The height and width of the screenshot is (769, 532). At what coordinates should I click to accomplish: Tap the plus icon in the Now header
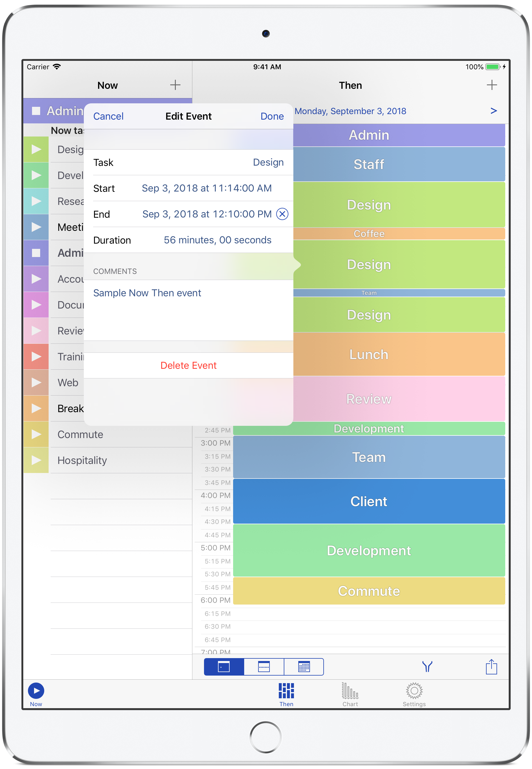tap(175, 85)
